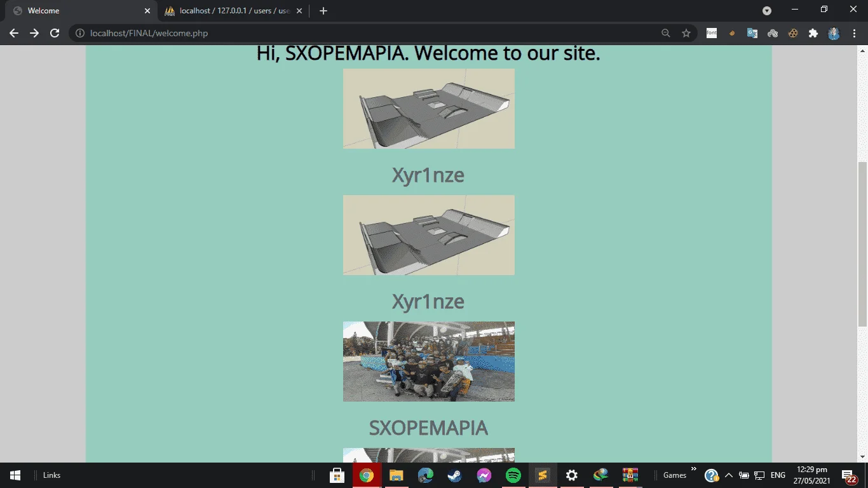Expand the Games toolbar chevron
The width and height of the screenshot is (868, 488).
point(693,470)
